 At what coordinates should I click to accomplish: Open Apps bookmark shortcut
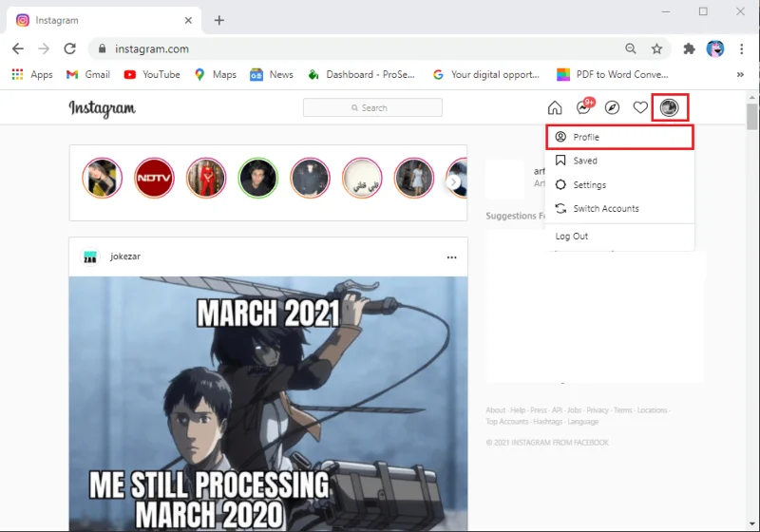point(32,75)
